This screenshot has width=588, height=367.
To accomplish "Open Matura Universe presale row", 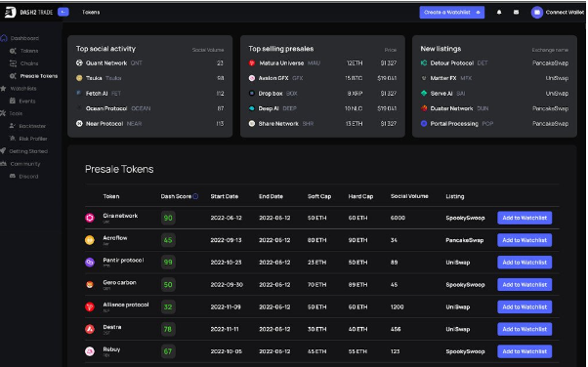I will click(322, 63).
